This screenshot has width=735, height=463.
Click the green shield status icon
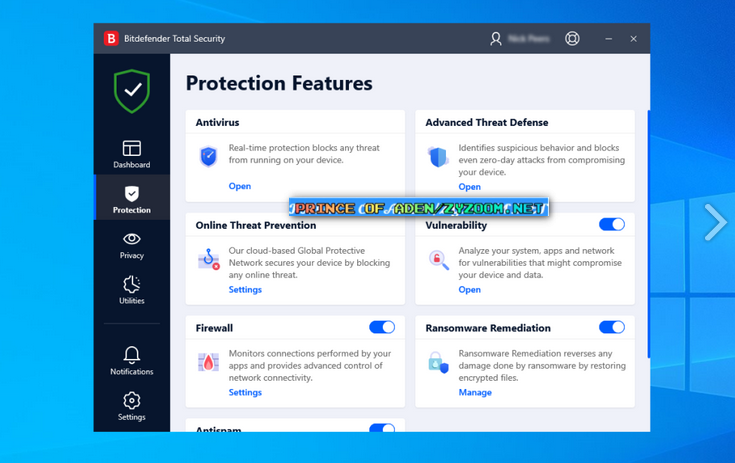[132, 91]
